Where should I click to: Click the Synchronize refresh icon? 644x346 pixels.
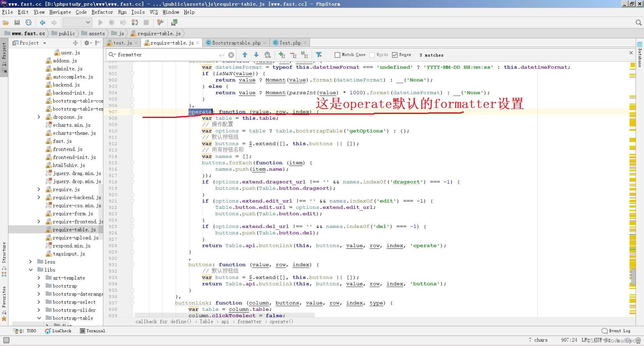click(x=29, y=22)
